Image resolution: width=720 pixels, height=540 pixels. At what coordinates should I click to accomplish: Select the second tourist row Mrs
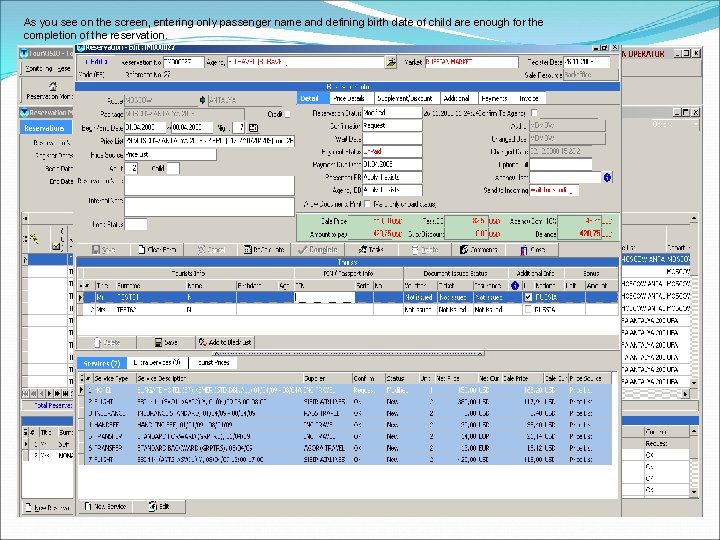click(x=348, y=310)
